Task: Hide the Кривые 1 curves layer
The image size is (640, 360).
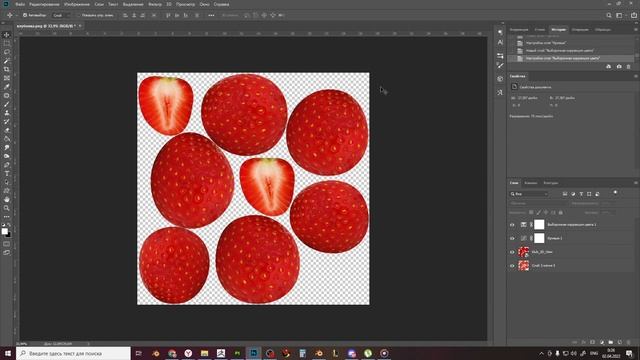Action: (512, 238)
